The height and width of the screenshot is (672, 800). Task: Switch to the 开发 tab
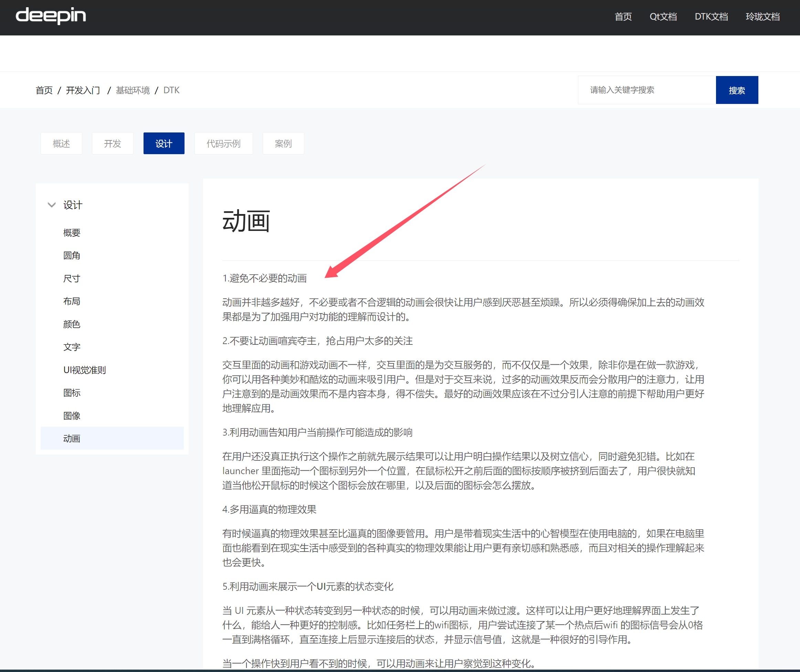coord(113,143)
